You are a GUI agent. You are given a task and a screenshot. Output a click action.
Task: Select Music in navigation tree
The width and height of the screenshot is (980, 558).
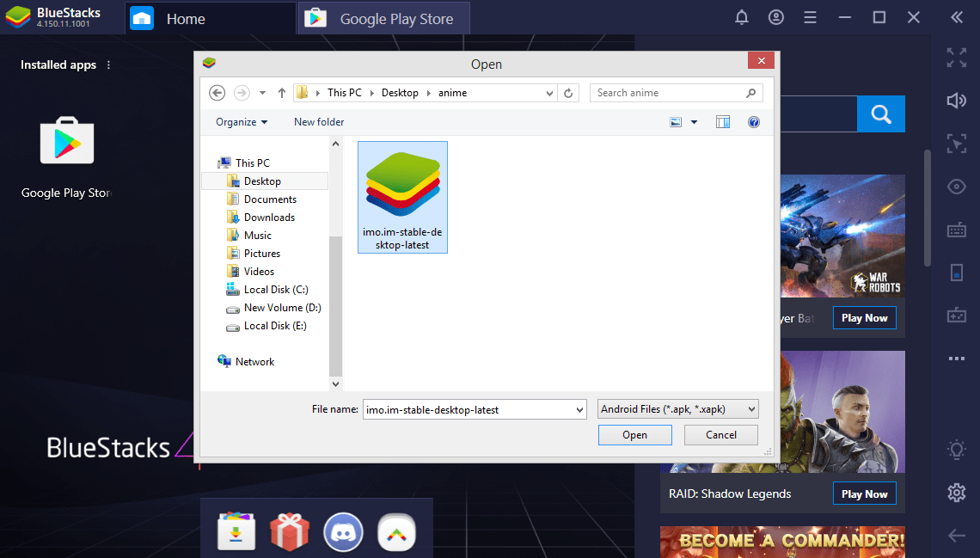(258, 236)
